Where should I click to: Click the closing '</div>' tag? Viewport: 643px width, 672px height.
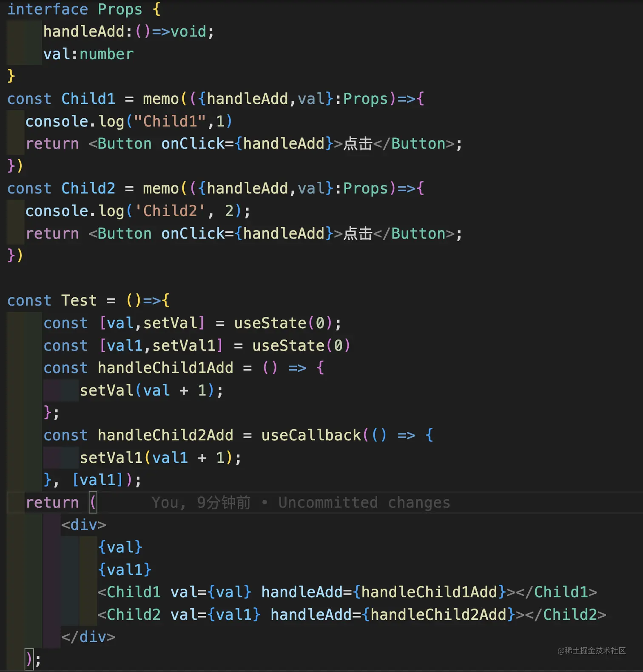88,637
